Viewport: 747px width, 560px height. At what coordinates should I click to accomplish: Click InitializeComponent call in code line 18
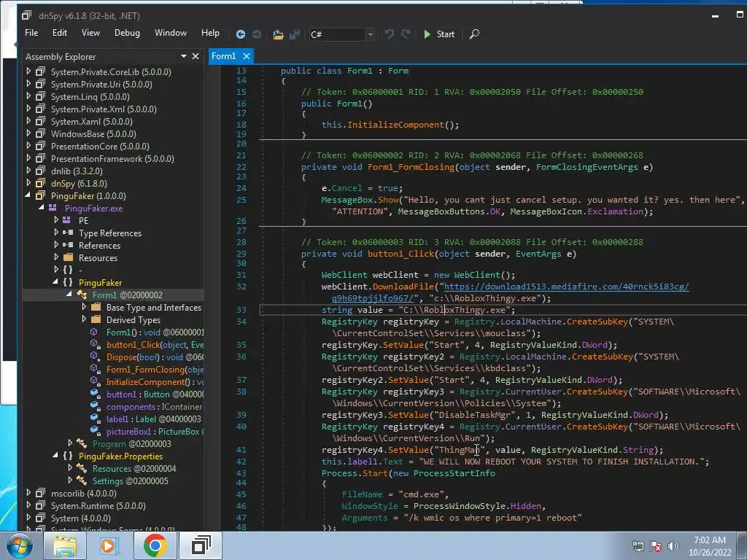point(395,125)
